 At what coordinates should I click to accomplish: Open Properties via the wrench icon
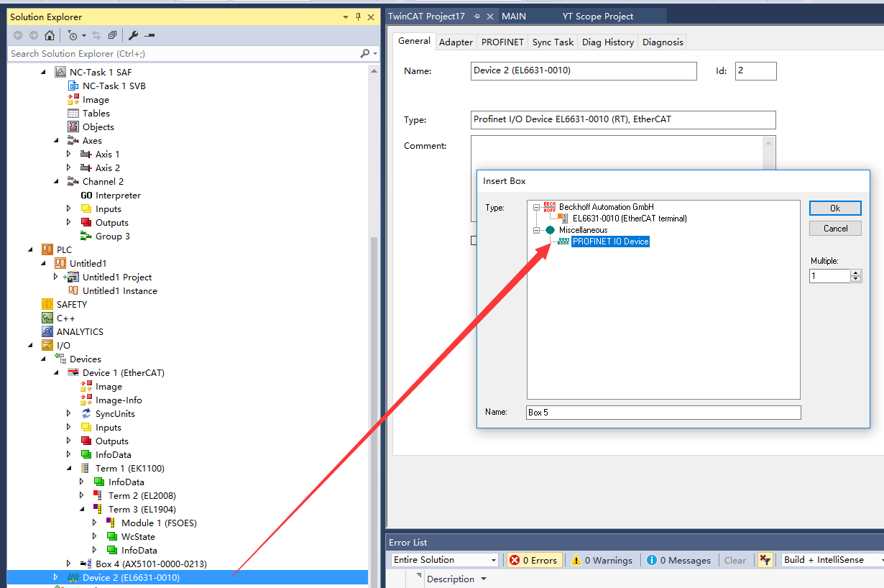133,35
